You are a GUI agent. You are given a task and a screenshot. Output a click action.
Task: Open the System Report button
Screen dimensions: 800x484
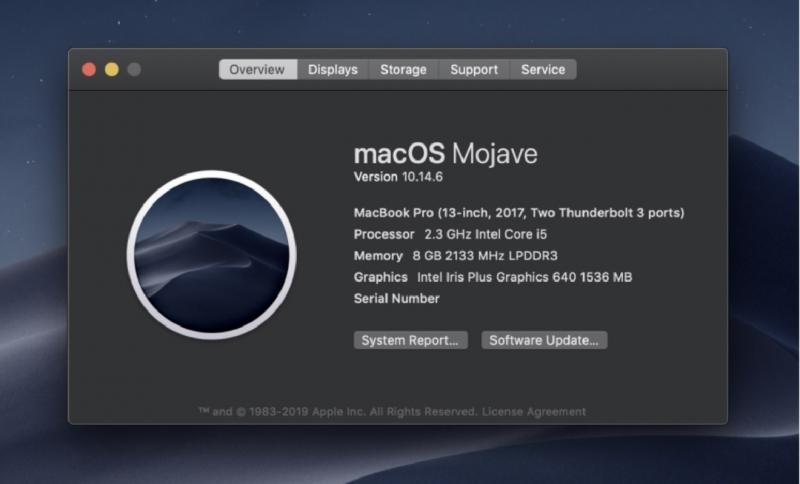click(x=411, y=340)
